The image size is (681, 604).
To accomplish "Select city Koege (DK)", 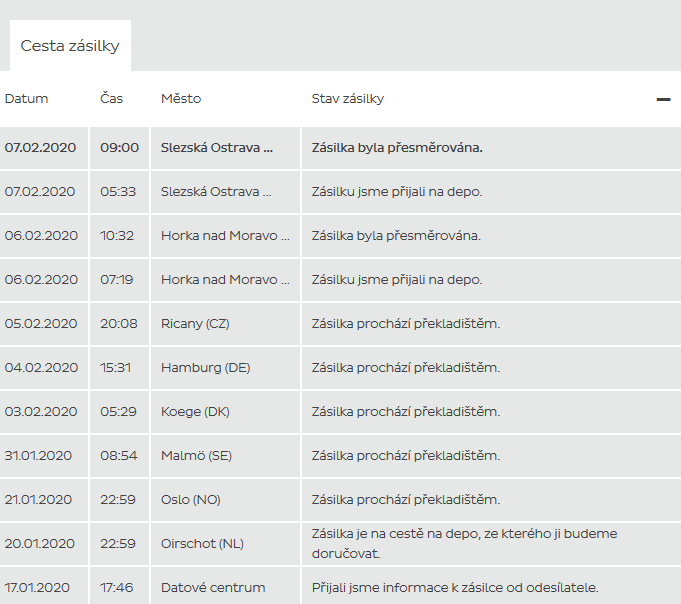I will (195, 412).
